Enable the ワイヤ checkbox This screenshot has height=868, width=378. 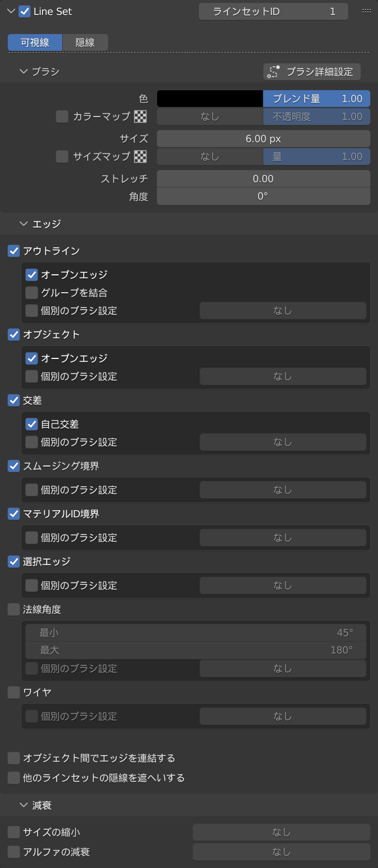point(14,692)
